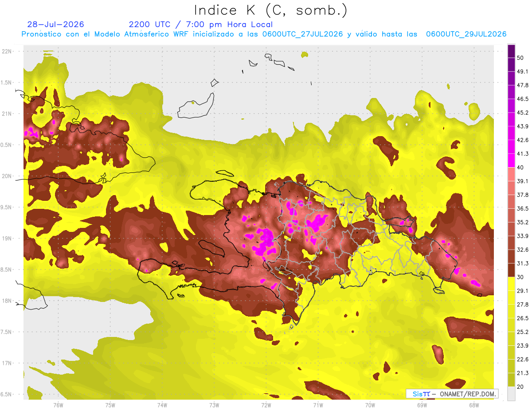Click the color scale value 27.8
Viewport: 532px width, 411px height.
pos(522,305)
